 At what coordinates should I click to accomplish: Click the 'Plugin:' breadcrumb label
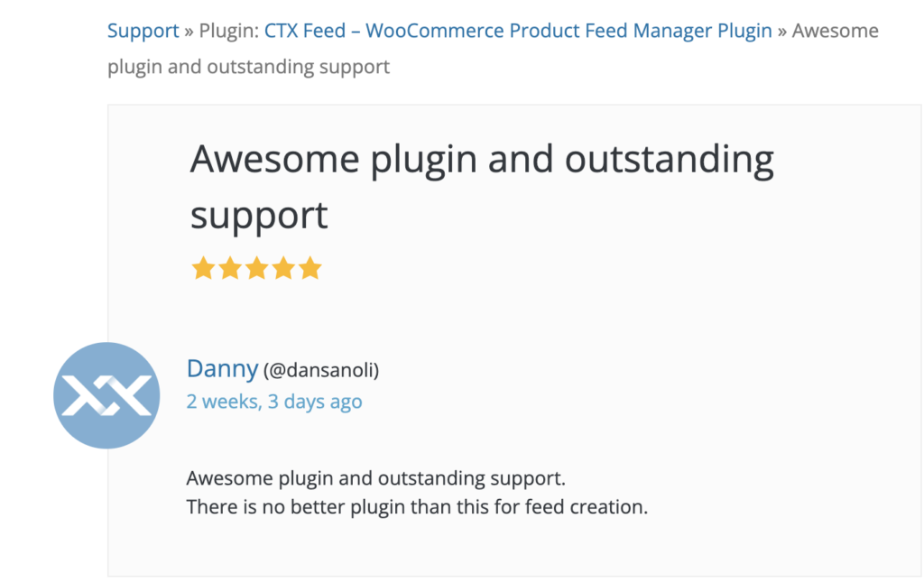tap(228, 31)
